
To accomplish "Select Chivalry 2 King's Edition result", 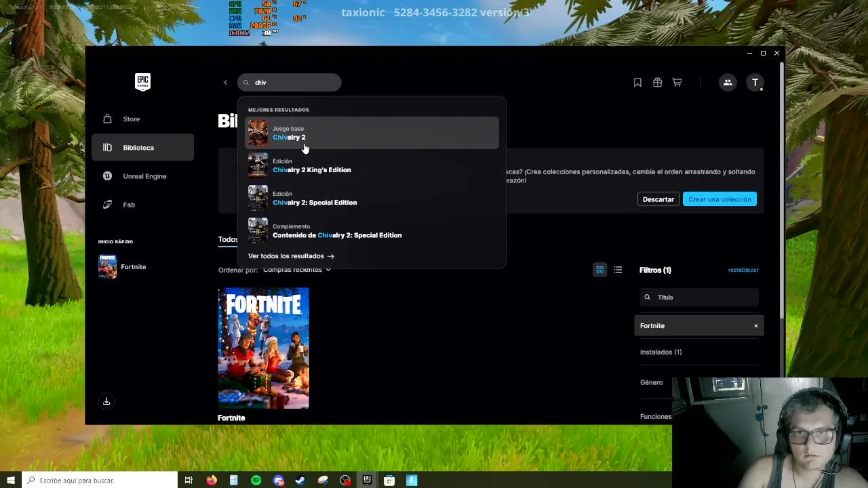I will pos(372,165).
